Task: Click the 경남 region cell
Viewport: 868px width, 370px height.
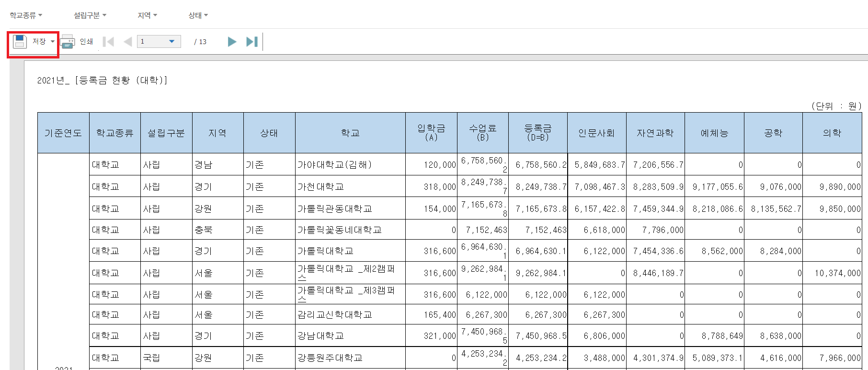Action: tap(218, 164)
